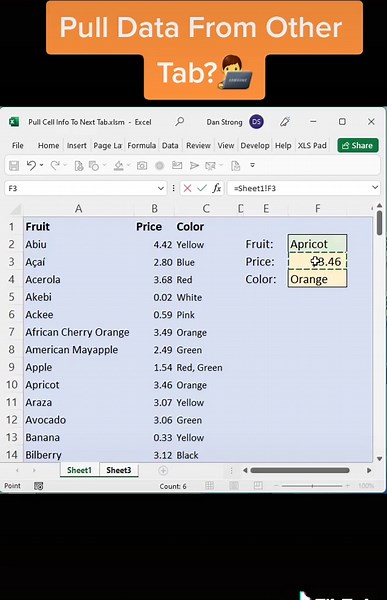Click the green Share button
Screen dimensions: 387x600
358,145
